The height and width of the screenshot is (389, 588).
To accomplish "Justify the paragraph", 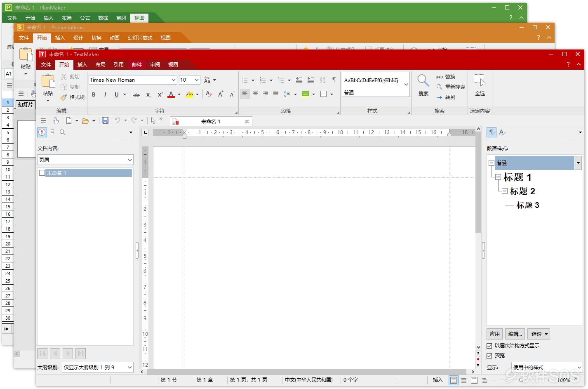I will pyautogui.click(x=276, y=94).
